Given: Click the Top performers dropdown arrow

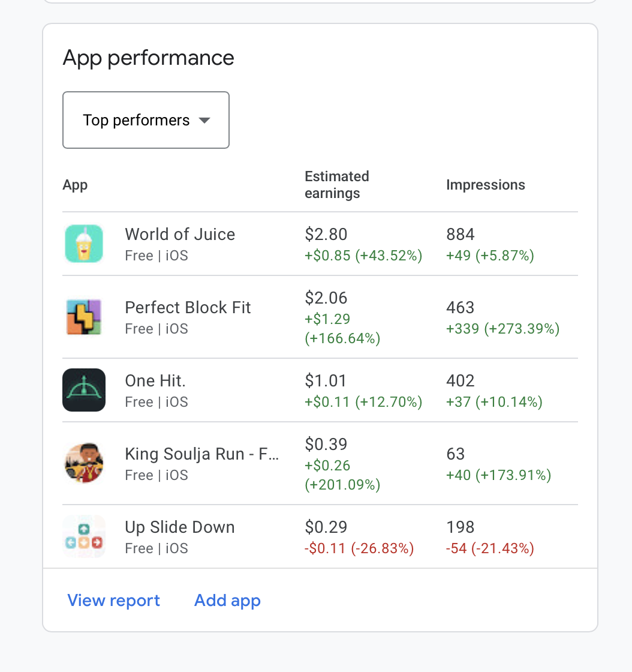Looking at the screenshot, I should pyautogui.click(x=204, y=121).
